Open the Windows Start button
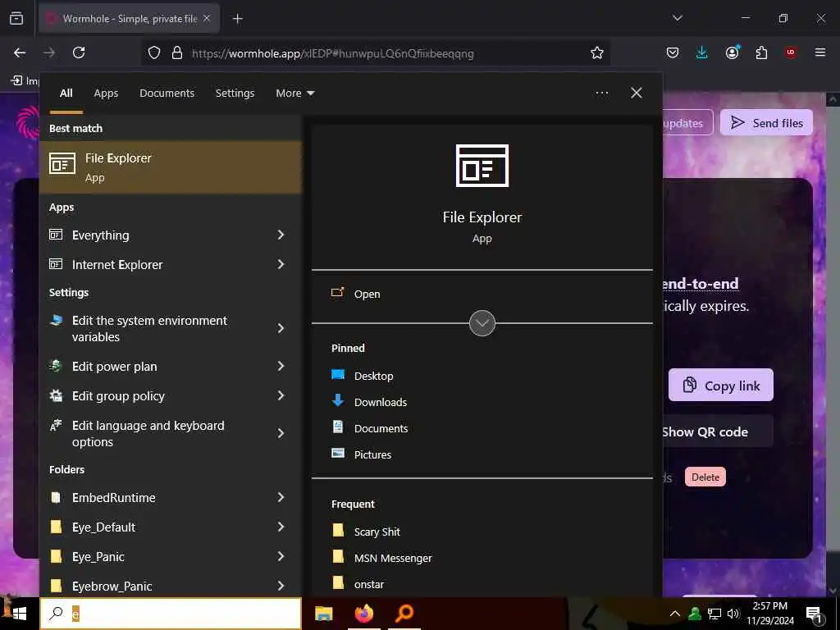The width and height of the screenshot is (840, 630). (20, 614)
